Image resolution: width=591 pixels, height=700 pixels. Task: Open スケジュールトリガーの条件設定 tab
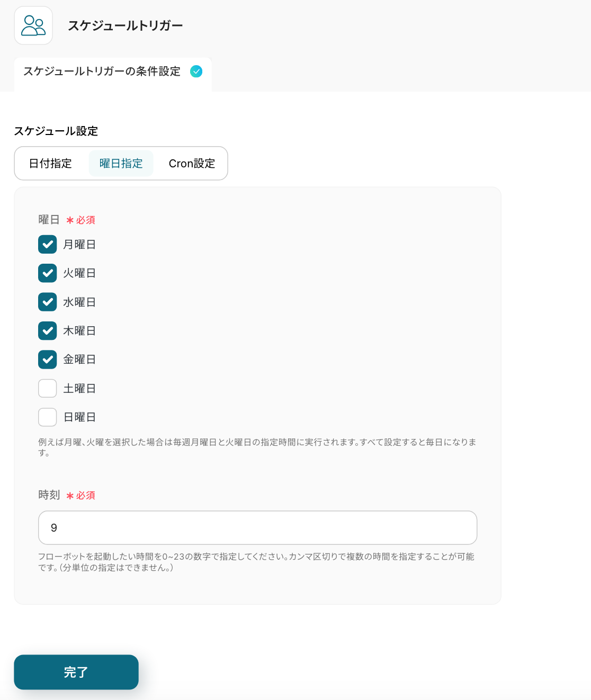(113, 74)
